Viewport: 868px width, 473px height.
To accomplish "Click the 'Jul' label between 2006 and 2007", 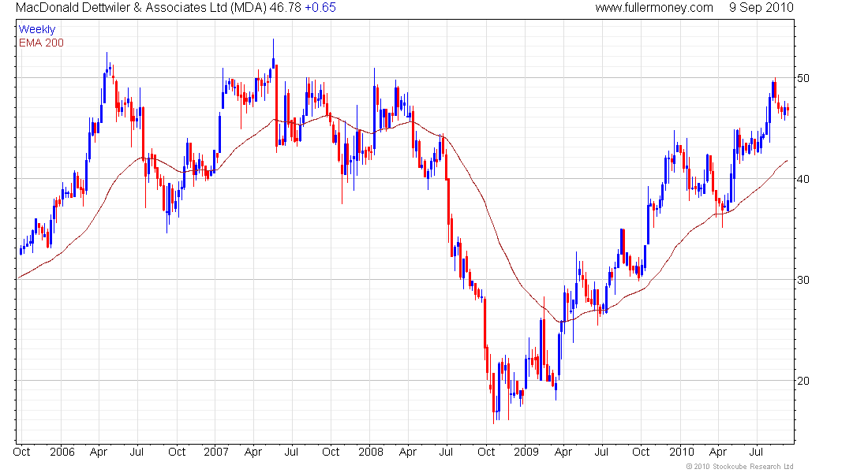I will point(137,452).
